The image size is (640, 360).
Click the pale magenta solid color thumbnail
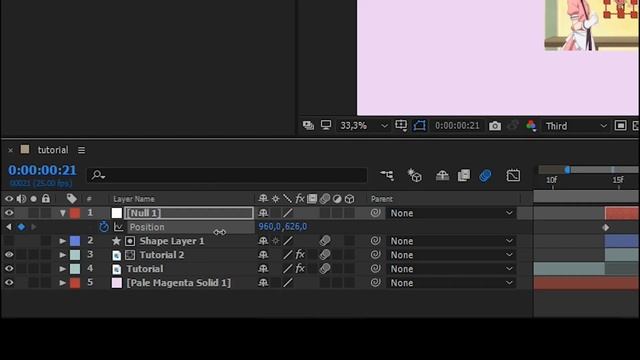click(x=117, y=282)
